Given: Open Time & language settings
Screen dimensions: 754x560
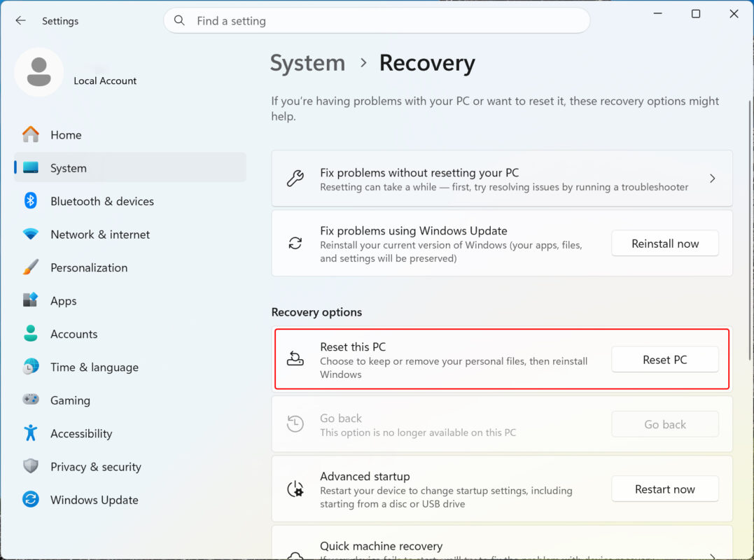Looking at the screenshot, I should coord(130,367).
